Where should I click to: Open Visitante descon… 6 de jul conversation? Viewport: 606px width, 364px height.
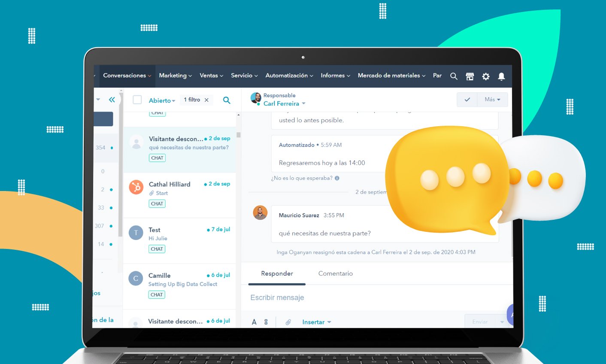(179, 319)
